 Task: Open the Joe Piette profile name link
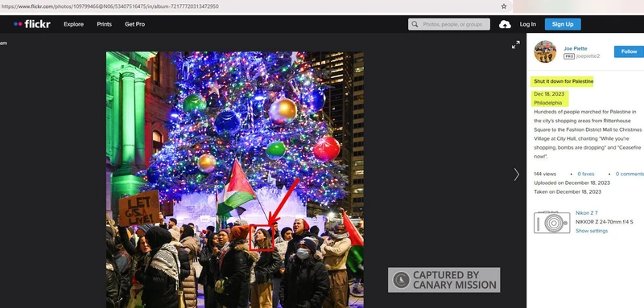click(x=576, y=48)
